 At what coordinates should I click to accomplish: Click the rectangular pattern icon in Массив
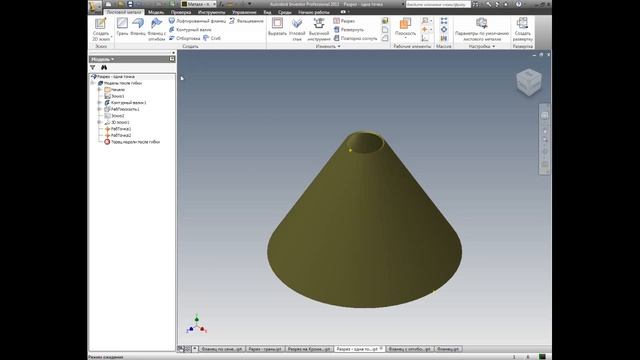(444, 21)
